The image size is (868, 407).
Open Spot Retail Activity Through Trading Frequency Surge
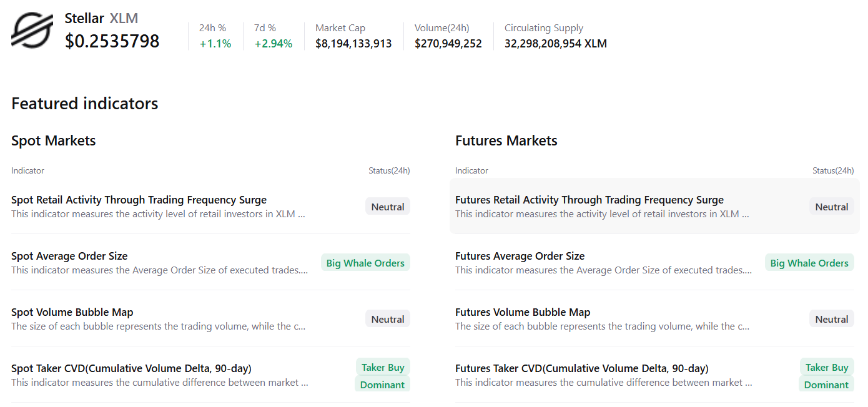[x=139, y=199]
